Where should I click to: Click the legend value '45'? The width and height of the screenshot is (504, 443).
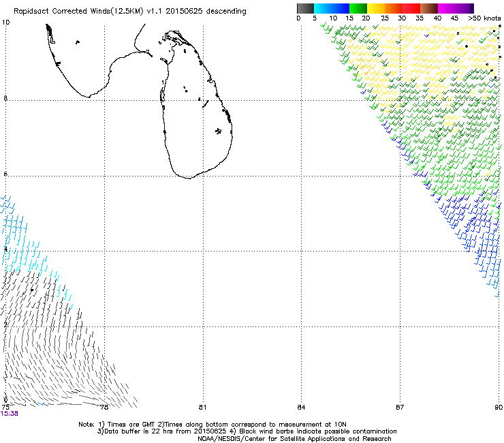click(x=454, y=18)
